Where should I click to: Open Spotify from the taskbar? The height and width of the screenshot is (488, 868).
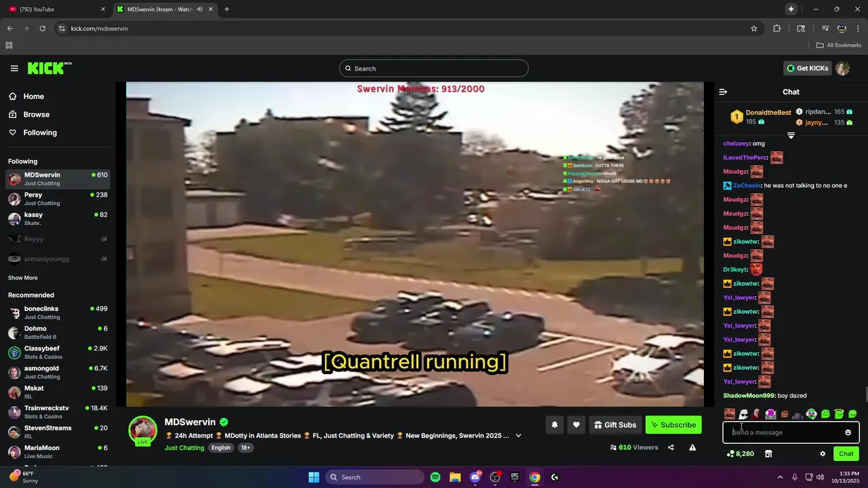click(x=435, y=477)
